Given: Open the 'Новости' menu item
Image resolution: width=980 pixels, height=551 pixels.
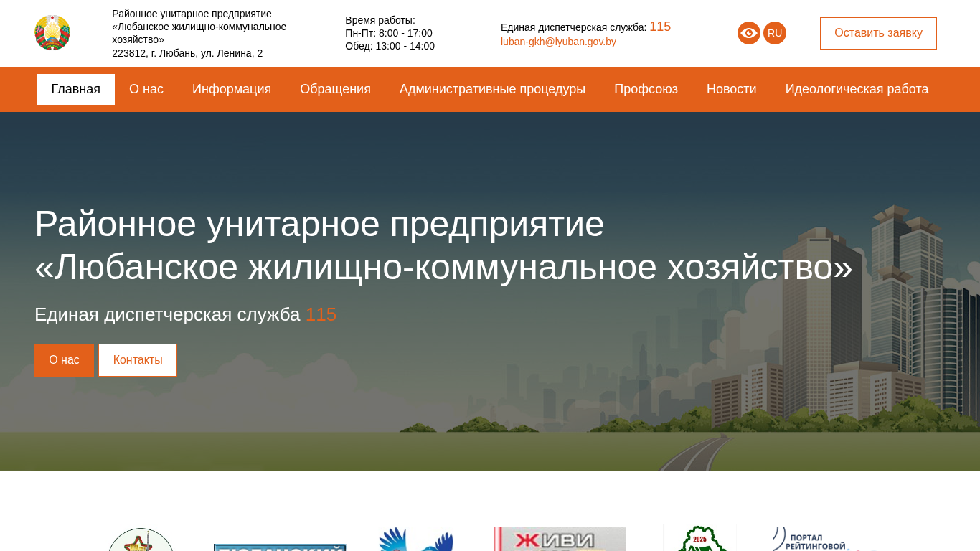Looking at the screenshot, I should 731,89.
